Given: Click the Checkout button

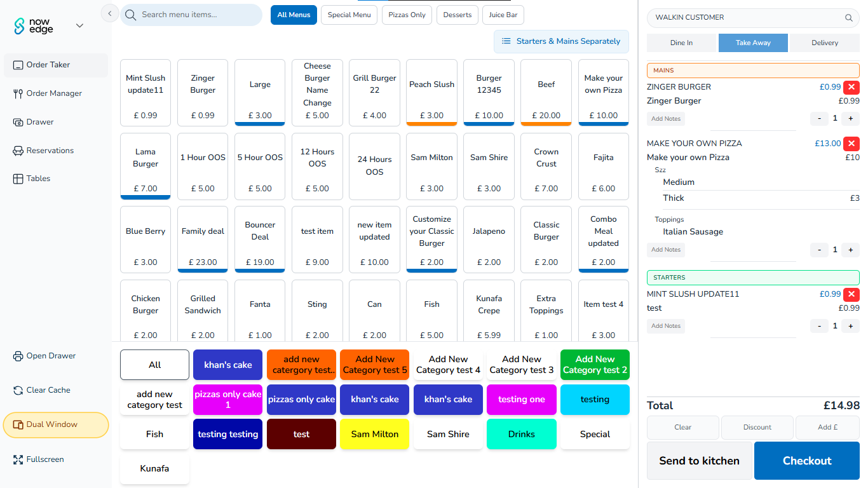Looking at the screenshot, I should tap(807, 461).
